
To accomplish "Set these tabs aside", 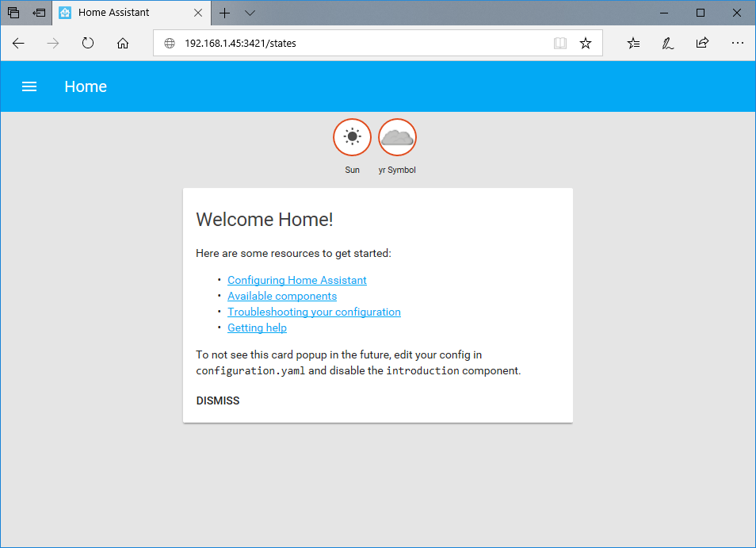I will [x=39, y=13].
